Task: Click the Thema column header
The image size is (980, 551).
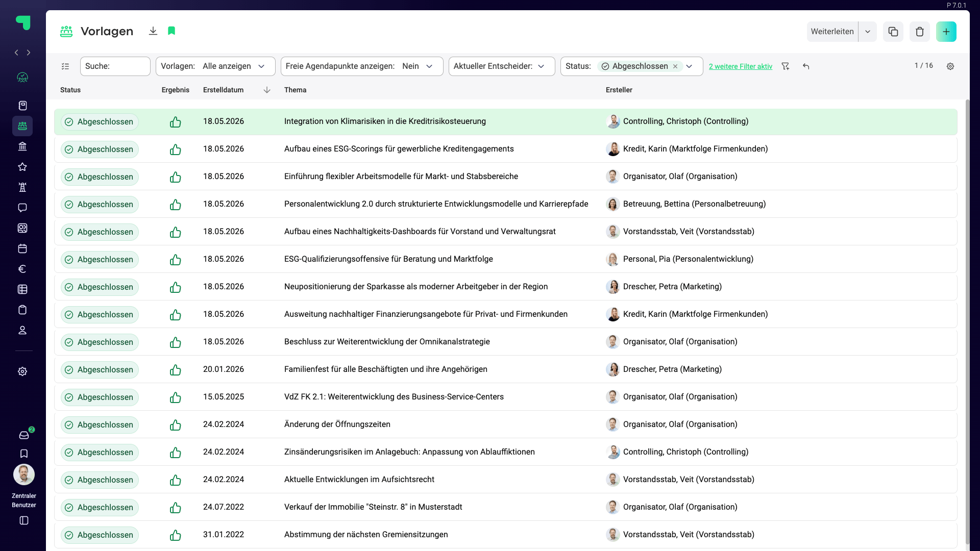Action: point(296,90)
